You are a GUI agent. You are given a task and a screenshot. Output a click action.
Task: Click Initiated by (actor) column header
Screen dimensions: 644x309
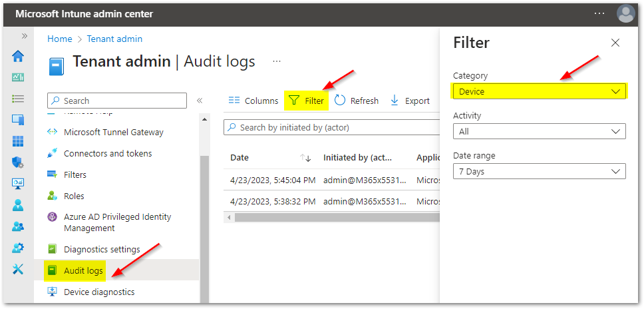(x=357, y=158)
